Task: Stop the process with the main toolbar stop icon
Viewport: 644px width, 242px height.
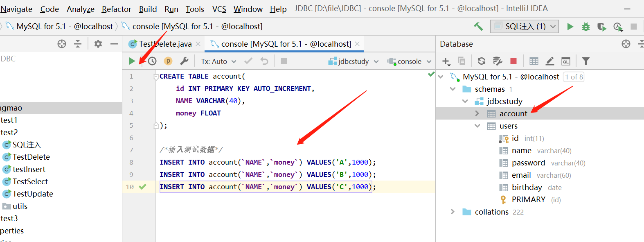Action: (x=633, y=27)
